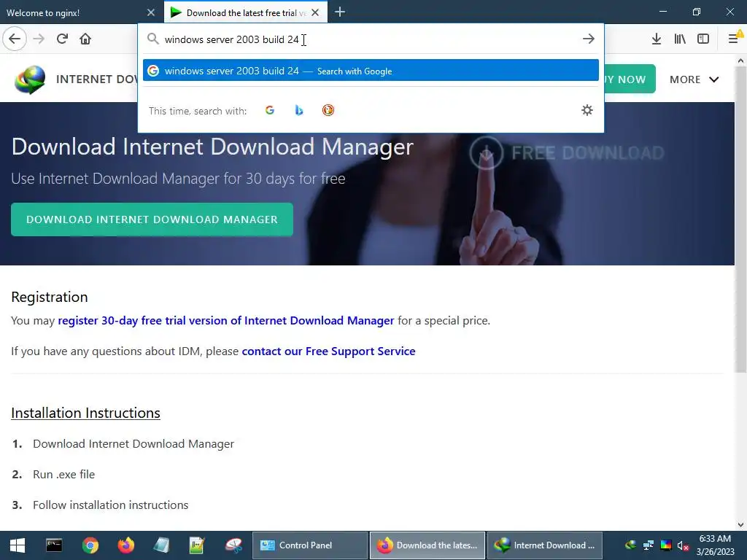
Task: Go back using the browser back arrow
Action: tap(15, 39)
